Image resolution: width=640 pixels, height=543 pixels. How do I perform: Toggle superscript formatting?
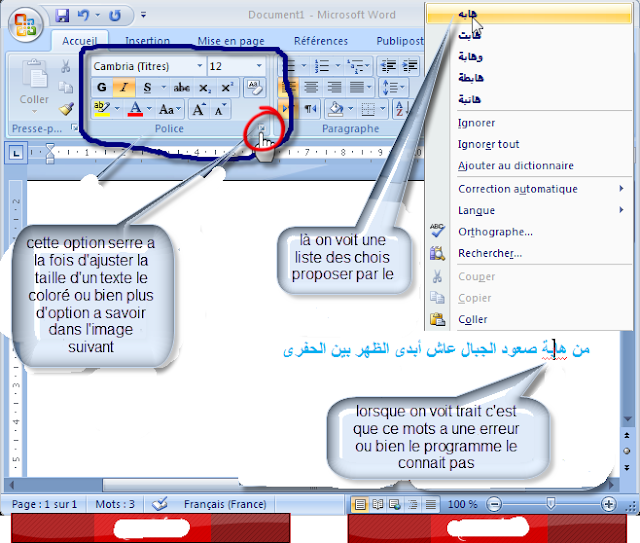227,87
